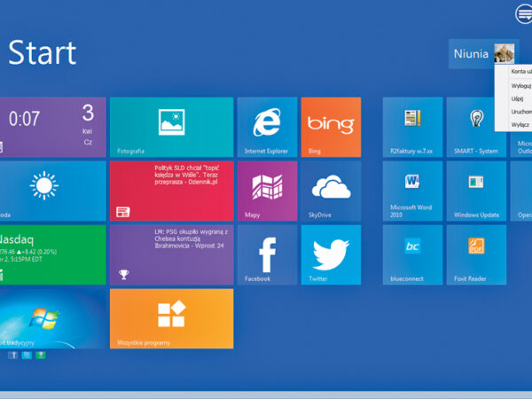Select Wyłącz from the user menu
The width and height of the screenshot is (532, 399).
tap(520, 125)
